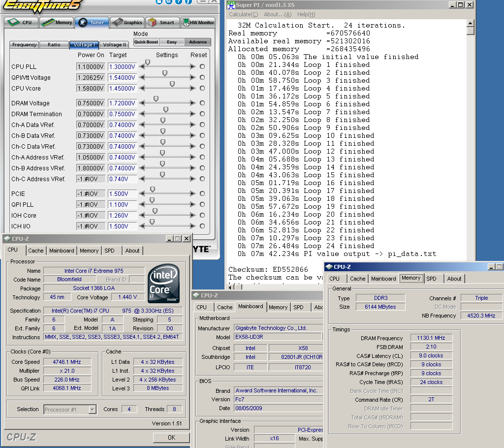Switch to Graphics tab in EasyTune6

pyautogui.click(x=127, y=23)
